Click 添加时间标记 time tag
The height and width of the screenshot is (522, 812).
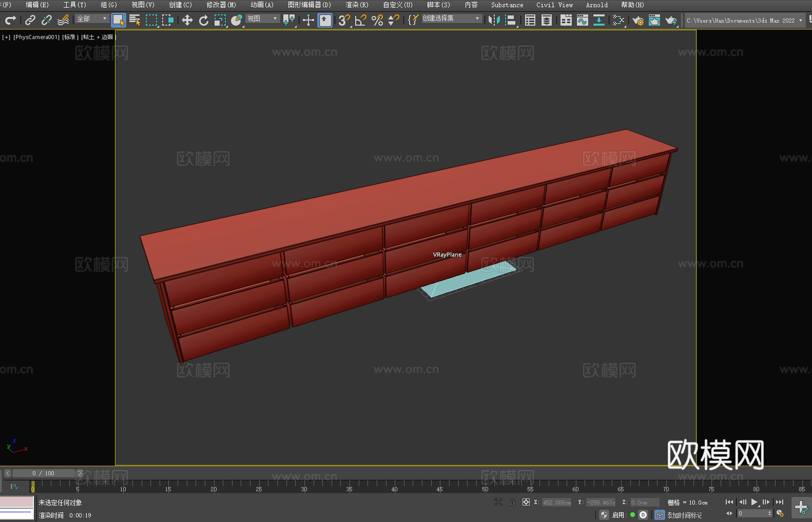tap(684, 515)
